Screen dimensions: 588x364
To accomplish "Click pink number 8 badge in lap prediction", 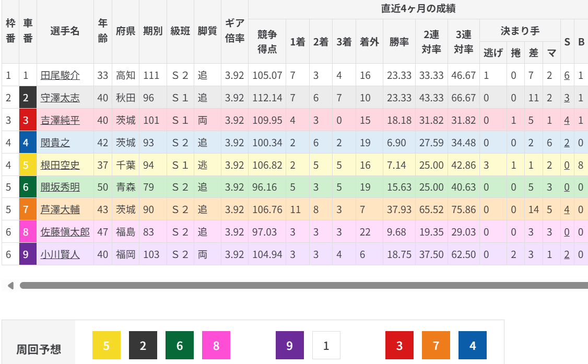I will click(x=216, y=345).
